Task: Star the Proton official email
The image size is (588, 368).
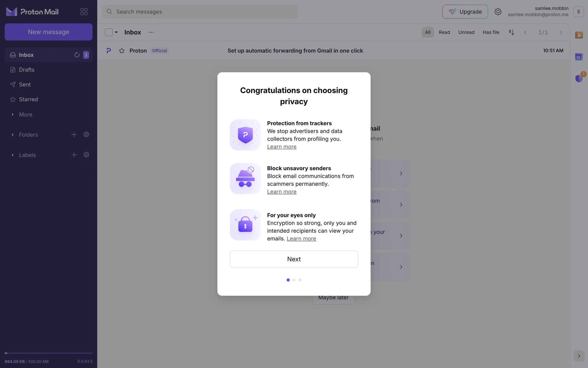Action: [x=122, y=51]
